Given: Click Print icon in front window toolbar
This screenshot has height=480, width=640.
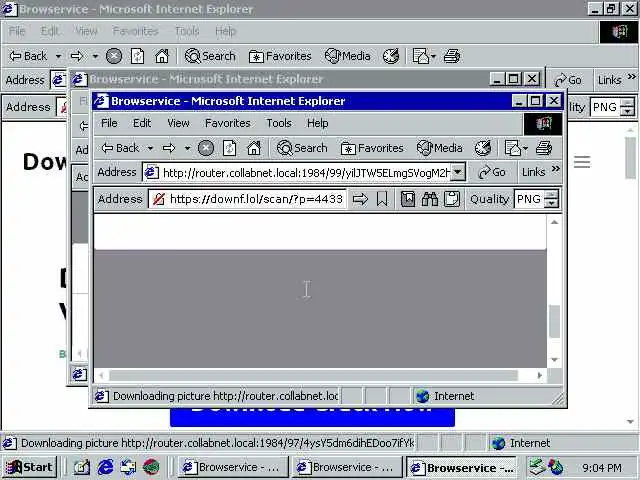Looking at the screenshot, I should coord(544,148).
